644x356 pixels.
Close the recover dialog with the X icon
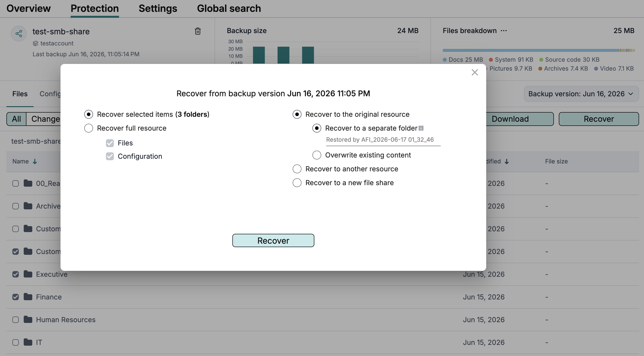coord(475,72)
